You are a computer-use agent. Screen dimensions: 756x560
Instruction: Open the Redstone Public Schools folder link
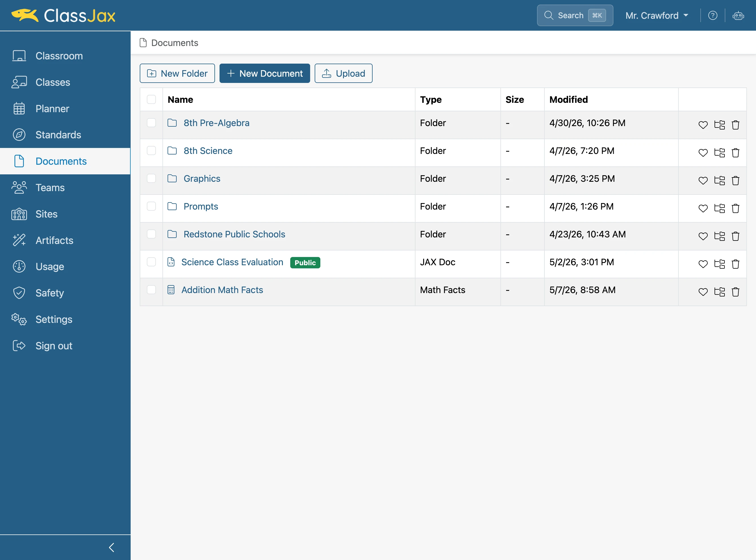click(x=234, y=234)
